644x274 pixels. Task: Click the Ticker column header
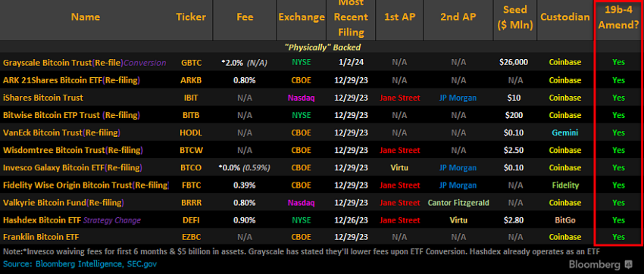[191, 17]
